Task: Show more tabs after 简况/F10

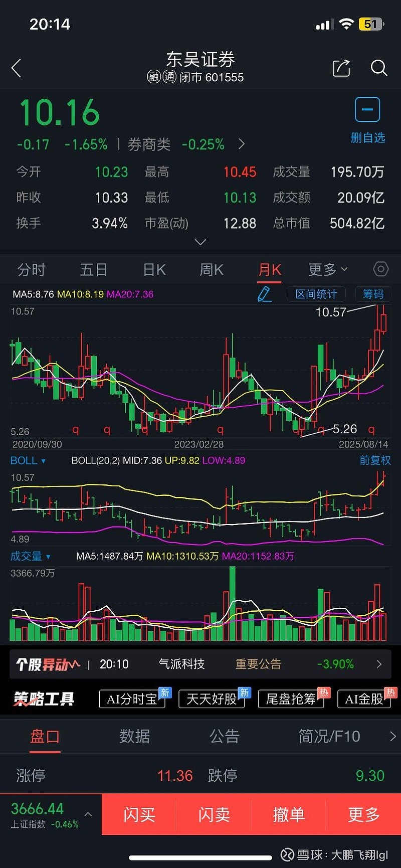Action: click(392, 736)
